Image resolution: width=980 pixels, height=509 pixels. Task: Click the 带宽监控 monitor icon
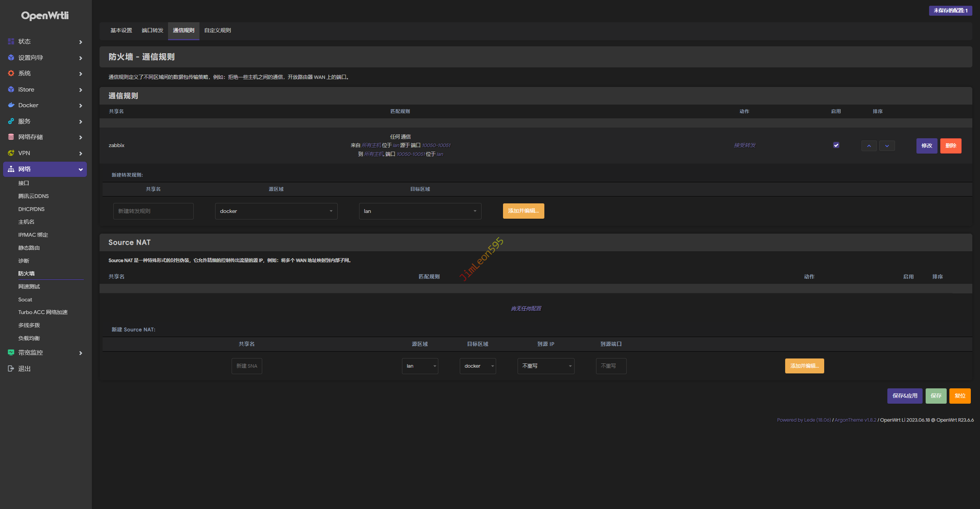tap(11, 352)
